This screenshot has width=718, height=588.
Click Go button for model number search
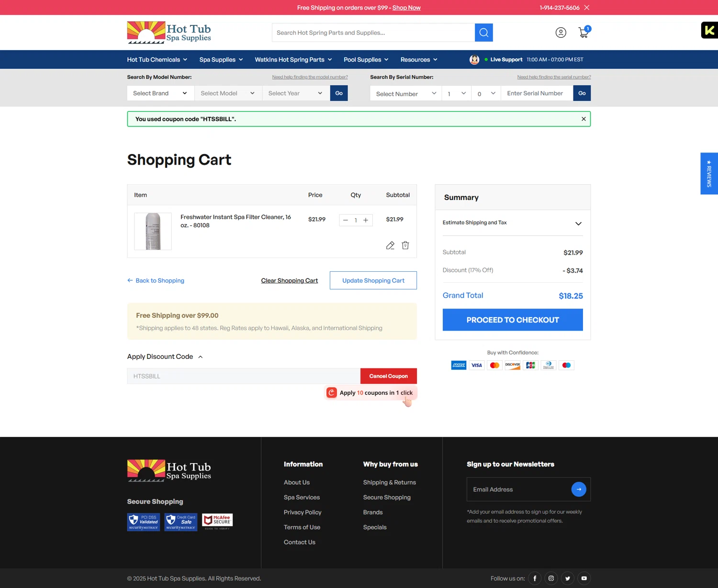339,93
